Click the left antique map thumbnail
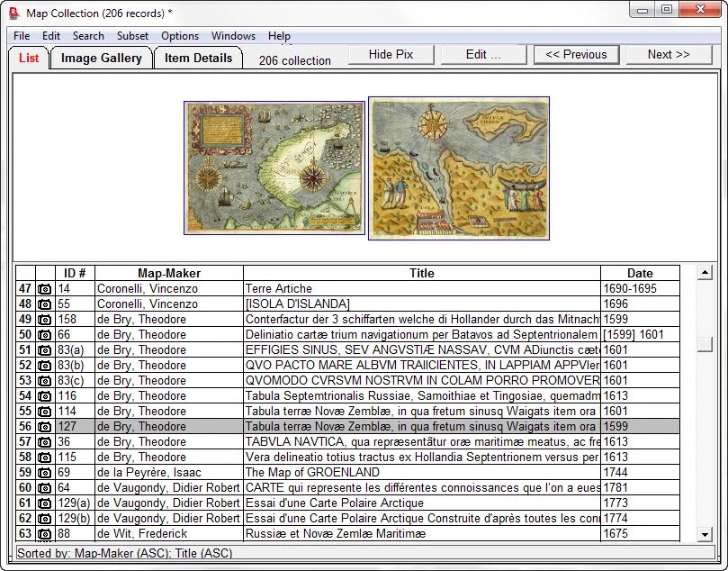 pos(274,168)
